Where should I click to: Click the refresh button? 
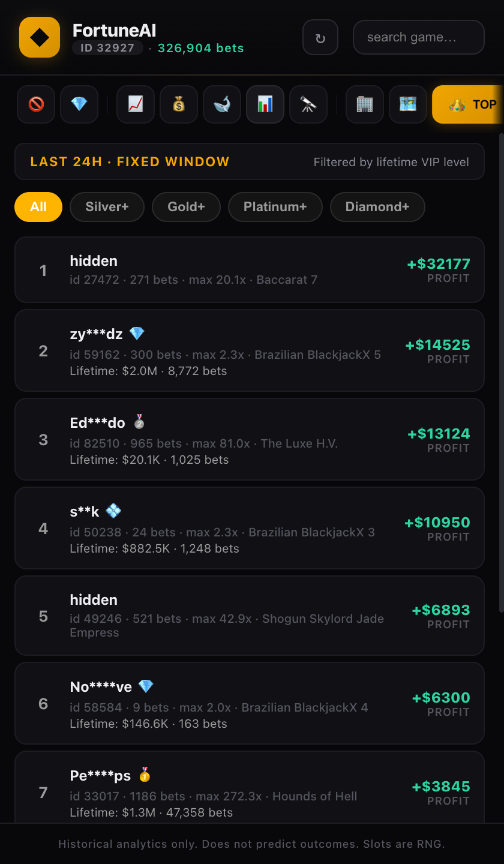(320, 37)
